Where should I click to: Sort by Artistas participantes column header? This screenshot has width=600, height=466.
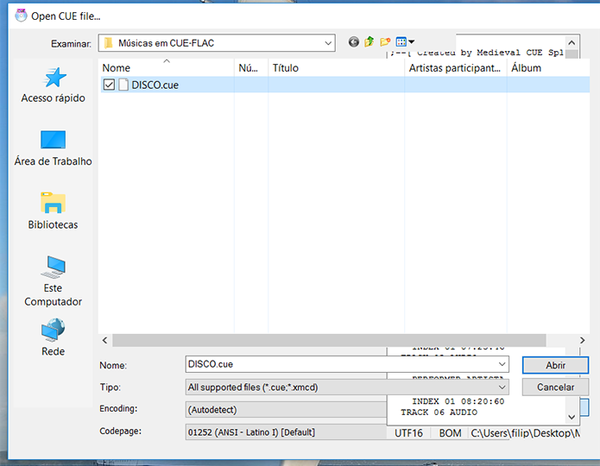[x=456, y=68]
